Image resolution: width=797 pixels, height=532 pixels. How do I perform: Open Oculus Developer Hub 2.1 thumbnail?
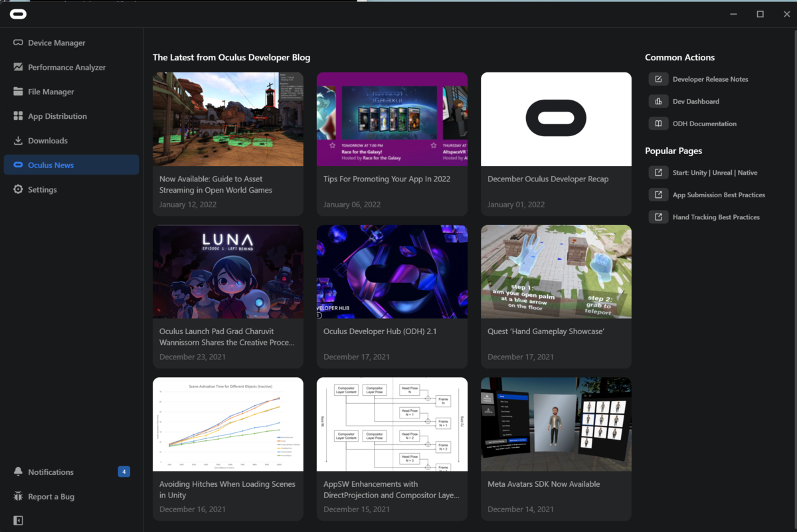point(392,272)
